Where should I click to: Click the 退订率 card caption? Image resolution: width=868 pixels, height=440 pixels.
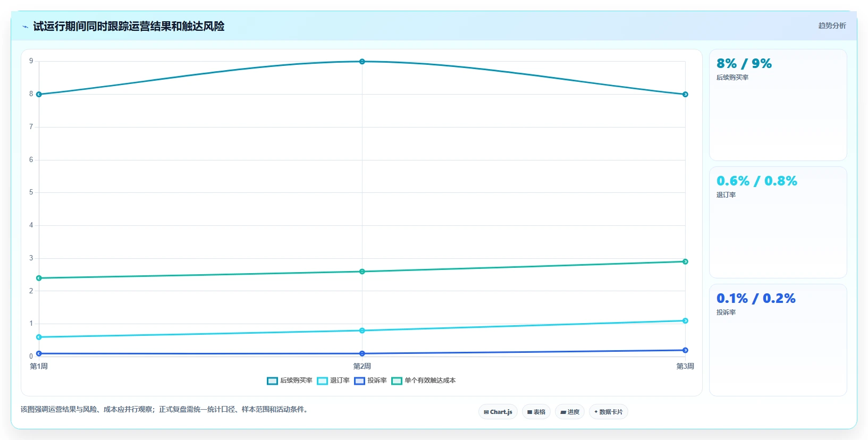tap(726, 195)
